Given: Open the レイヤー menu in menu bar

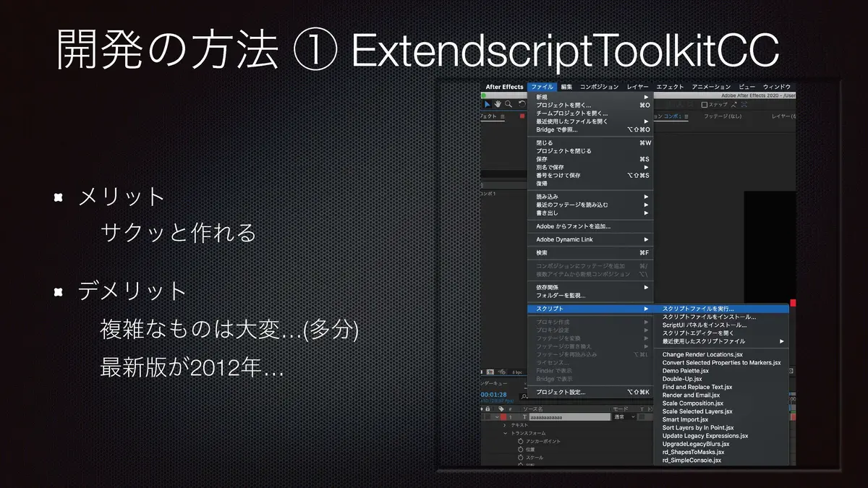Looking at the screenshot, I should (x=638, y=87).
